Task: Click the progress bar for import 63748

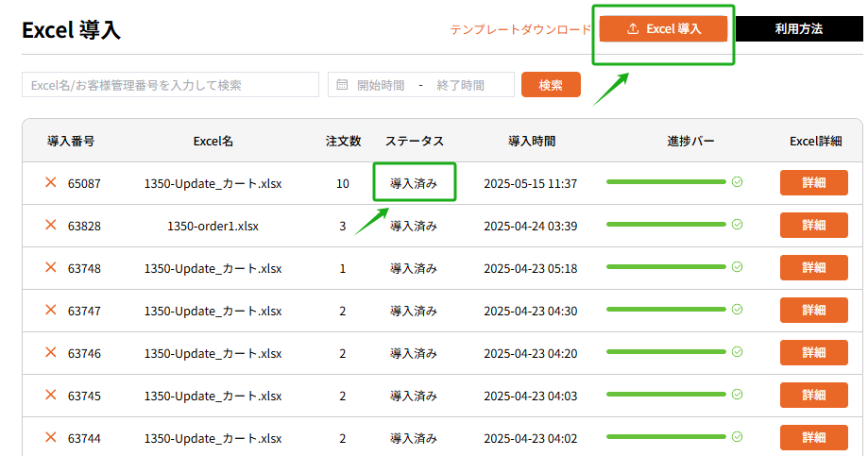Action: point(666,267)
